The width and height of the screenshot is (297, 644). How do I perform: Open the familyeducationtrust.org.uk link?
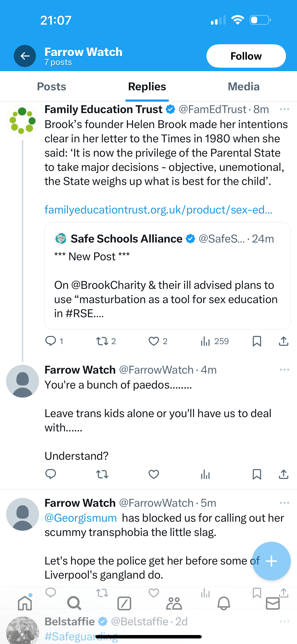tap(158, 210)
